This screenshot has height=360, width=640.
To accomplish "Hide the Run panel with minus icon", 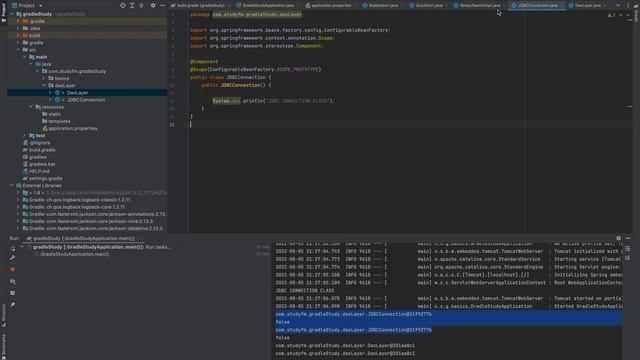I will pos(628,238).
